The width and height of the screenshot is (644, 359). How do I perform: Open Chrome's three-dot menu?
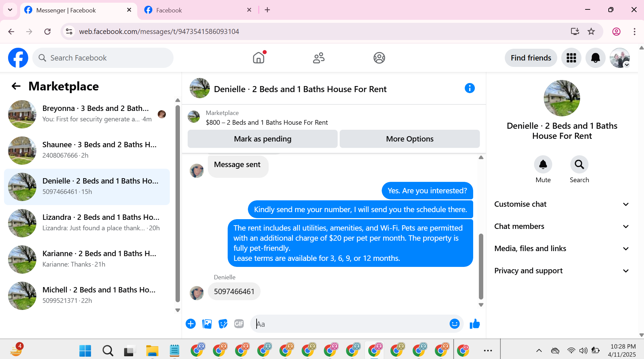635,32
